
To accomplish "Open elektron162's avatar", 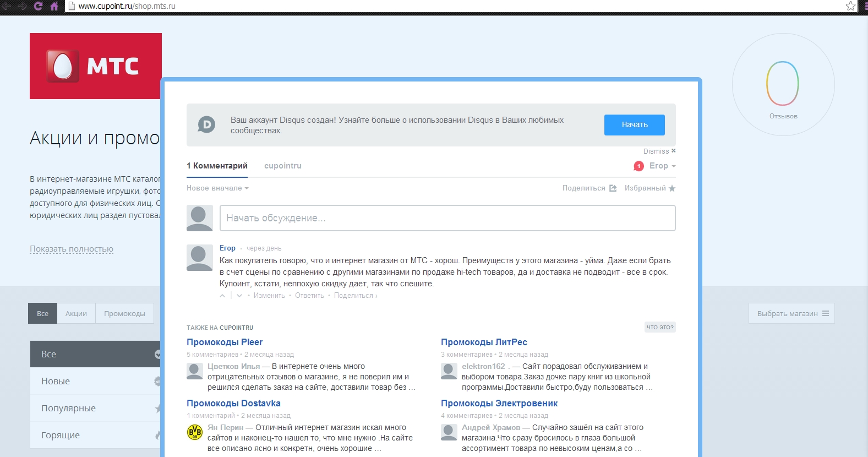I will point(449,371).
